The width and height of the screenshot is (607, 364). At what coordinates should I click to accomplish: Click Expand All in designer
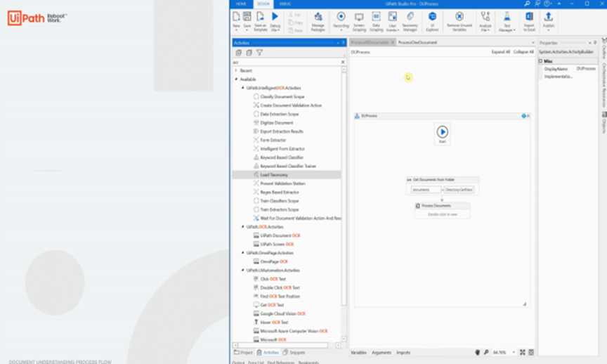point(500,52)
